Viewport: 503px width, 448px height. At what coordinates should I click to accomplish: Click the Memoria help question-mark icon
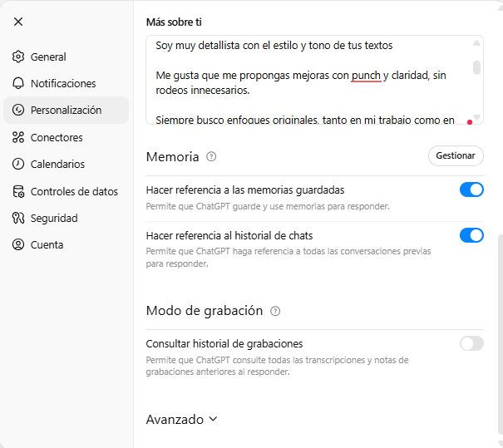[x=211, y=156]
